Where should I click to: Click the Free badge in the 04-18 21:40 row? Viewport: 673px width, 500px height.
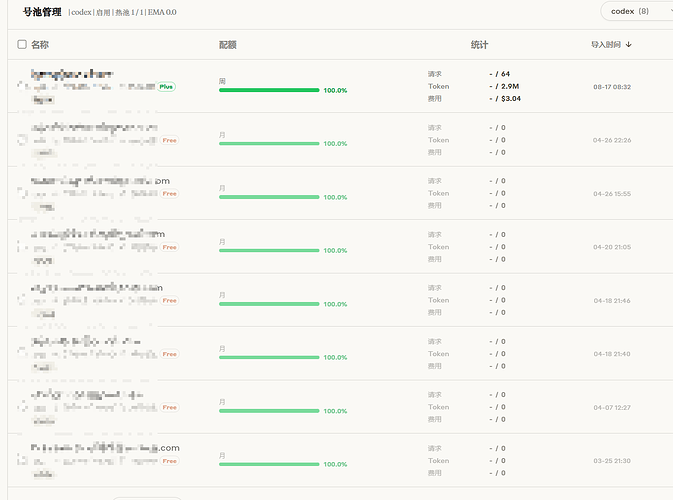point(170,354)
